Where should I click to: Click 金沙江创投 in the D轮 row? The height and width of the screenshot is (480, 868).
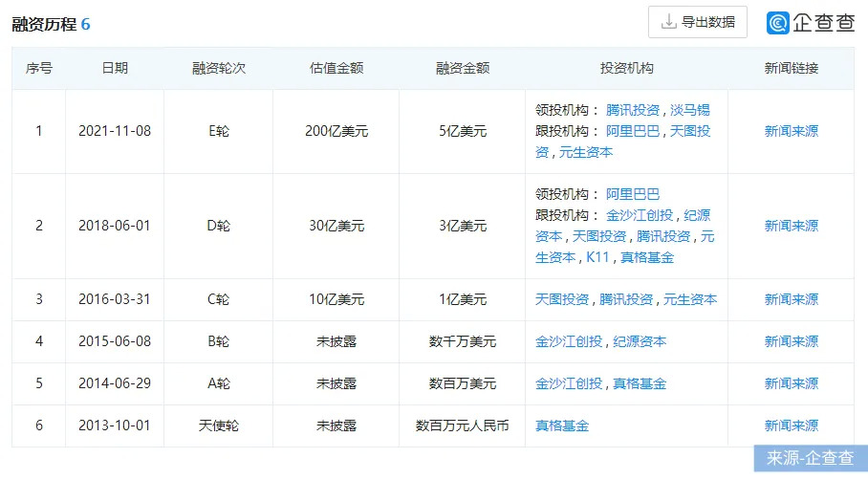coord(640,215)
